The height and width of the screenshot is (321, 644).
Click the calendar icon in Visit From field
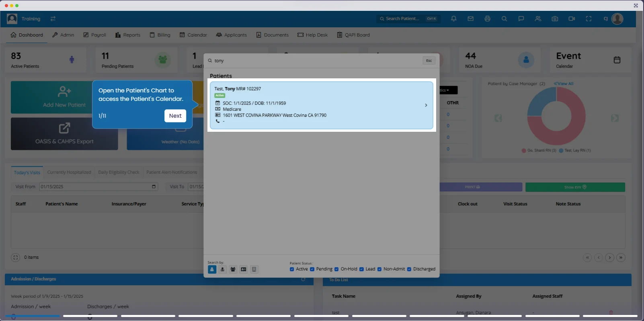(154, 186)
